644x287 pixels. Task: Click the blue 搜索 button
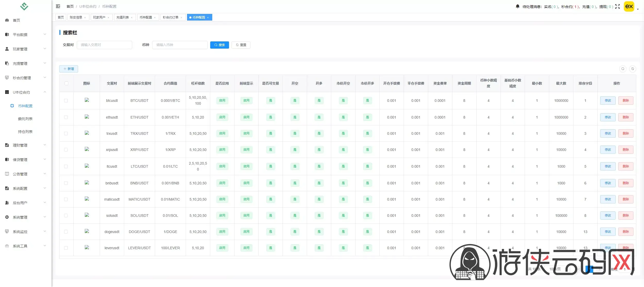(x=219, y=45)
